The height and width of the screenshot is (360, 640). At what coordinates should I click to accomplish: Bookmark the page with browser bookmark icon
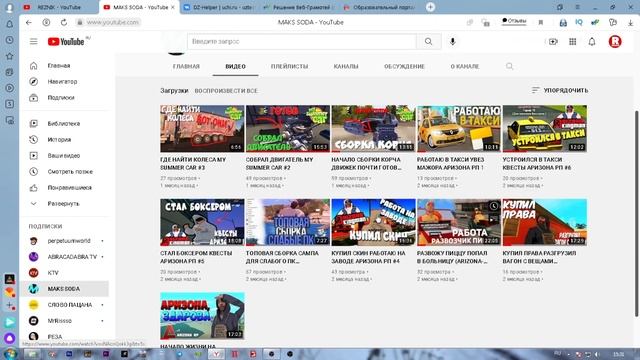point(541,23)
